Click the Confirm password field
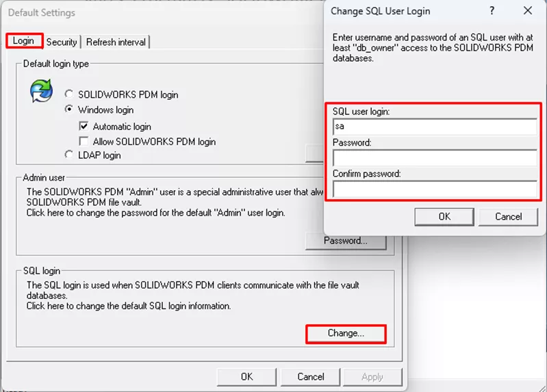Screen dimensions: 547x392 tap(435, 189)
